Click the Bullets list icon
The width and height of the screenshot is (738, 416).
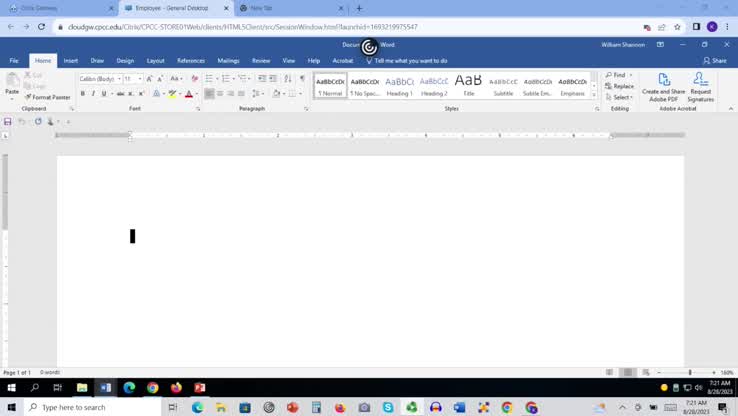point(209,79)
